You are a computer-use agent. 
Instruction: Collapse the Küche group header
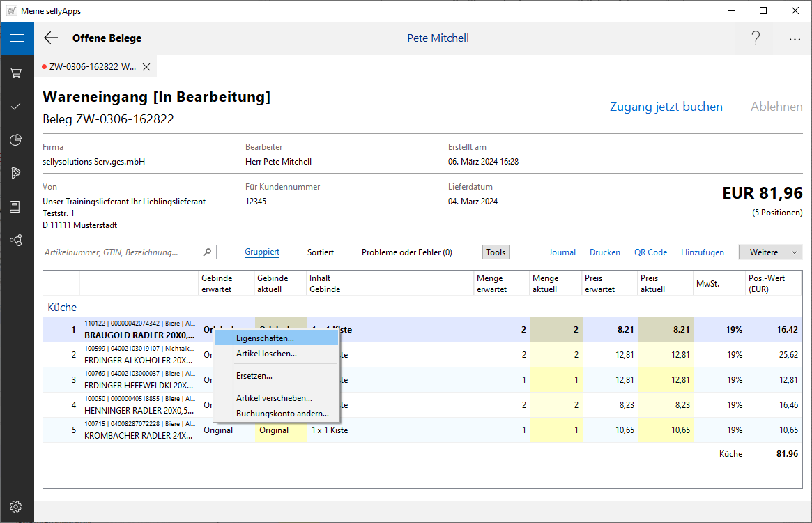coord(62,308)
